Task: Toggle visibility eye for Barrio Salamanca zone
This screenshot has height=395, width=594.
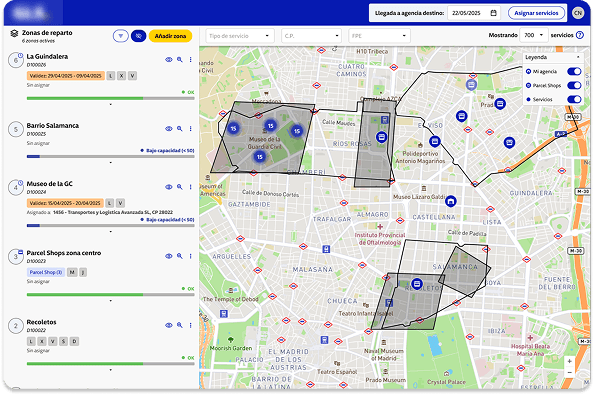Action: point(169,129)
